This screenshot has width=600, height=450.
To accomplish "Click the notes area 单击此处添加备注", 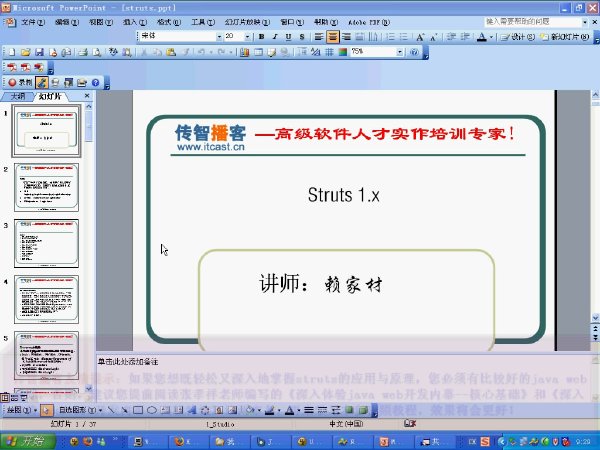I will 128,362.
